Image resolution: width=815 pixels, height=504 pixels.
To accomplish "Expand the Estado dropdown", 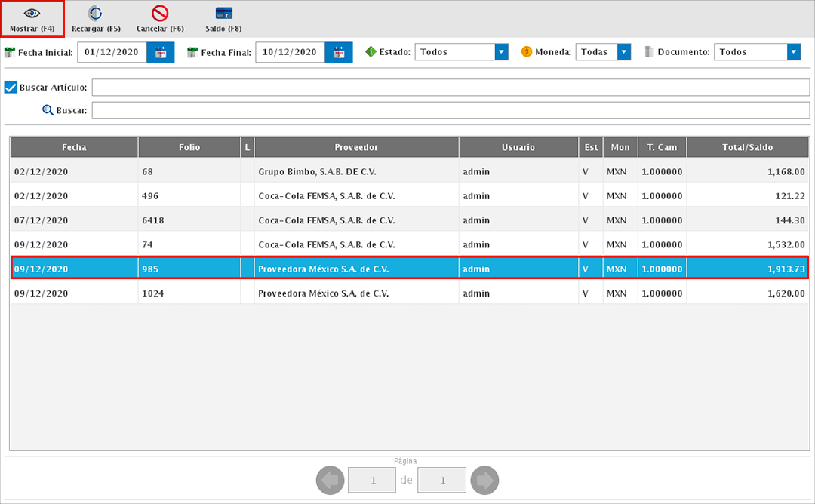I will click(x=501, y=52).
